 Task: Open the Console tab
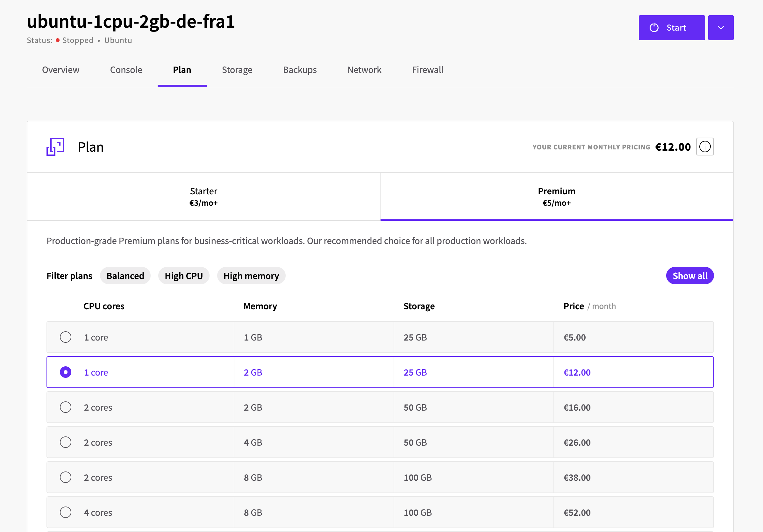click(x=126, y=70)
